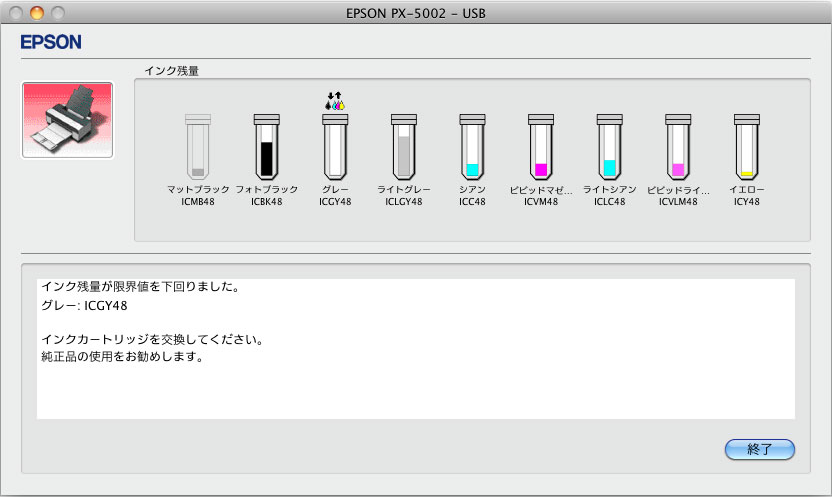Minimize the window with the yellow button
Viewport: 832px width, 497px height.
coord(37,13)
